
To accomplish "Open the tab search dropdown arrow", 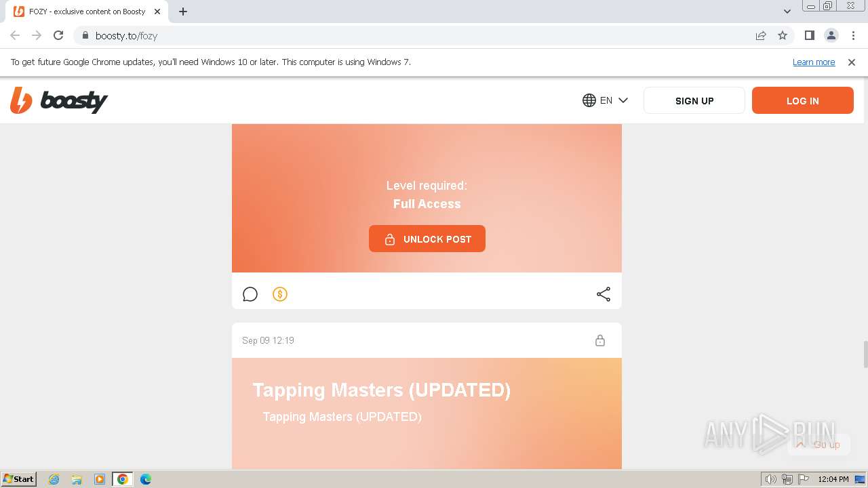I will (x=787, y=11).
